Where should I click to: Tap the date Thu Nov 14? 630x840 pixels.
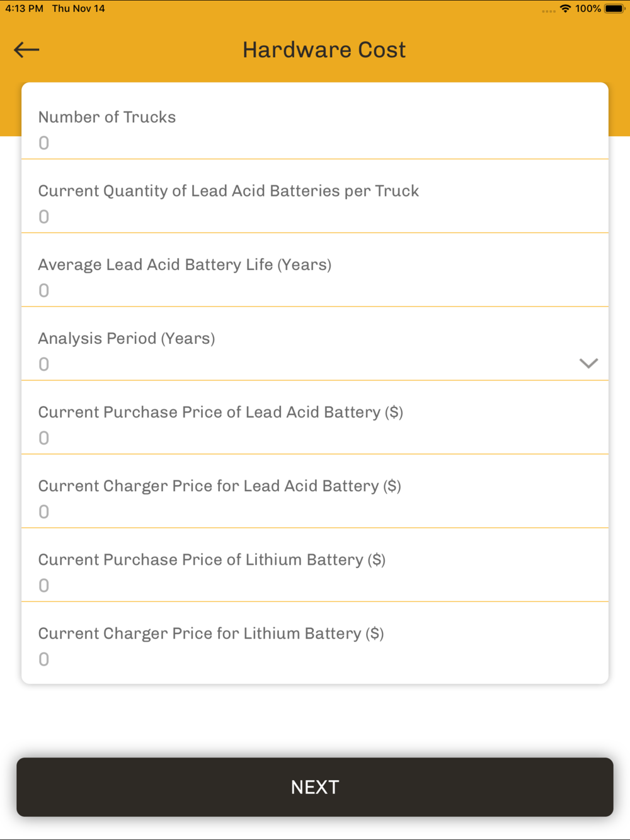click(x=79, y=9)
